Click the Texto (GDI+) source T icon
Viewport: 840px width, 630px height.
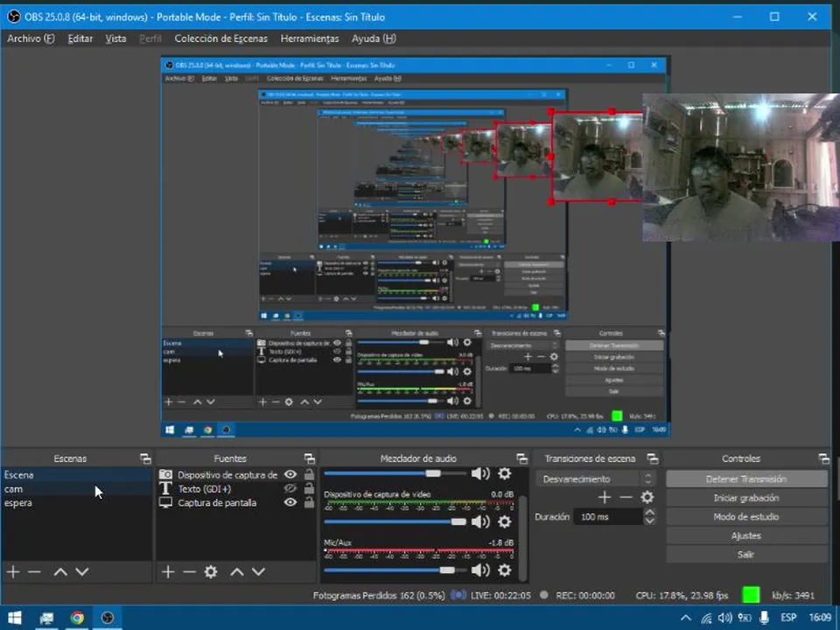165,488
